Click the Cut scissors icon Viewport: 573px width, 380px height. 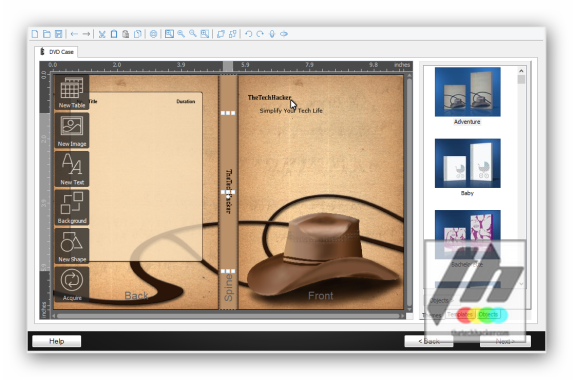tap(102, 34)
